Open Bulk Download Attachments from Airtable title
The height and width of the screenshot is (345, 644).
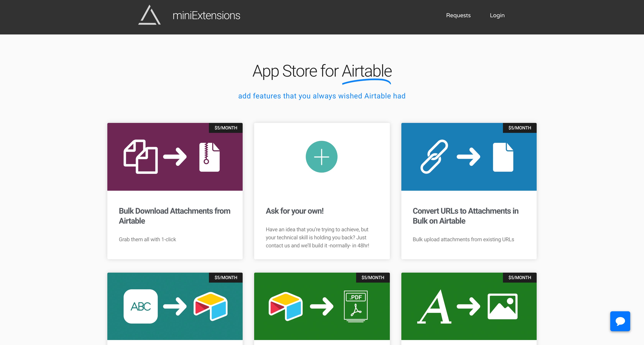pos(174,216)
